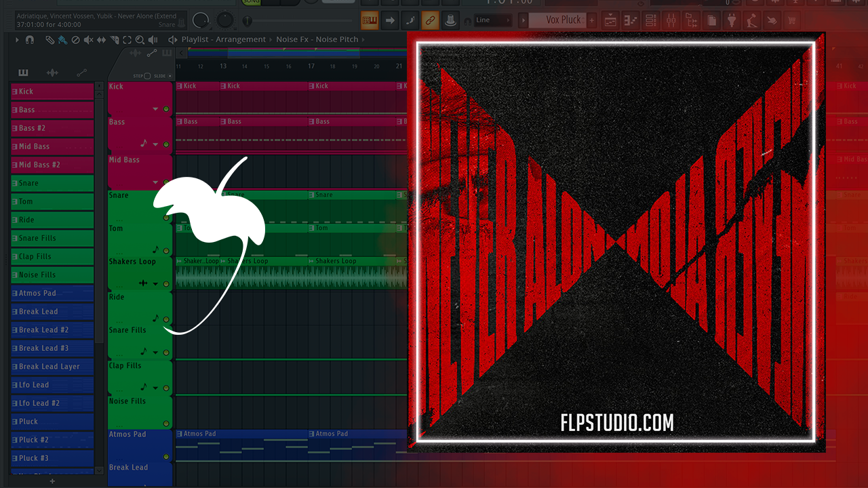Add a new pattern with plus button
868x488 pixels.
tap(591, 20)
